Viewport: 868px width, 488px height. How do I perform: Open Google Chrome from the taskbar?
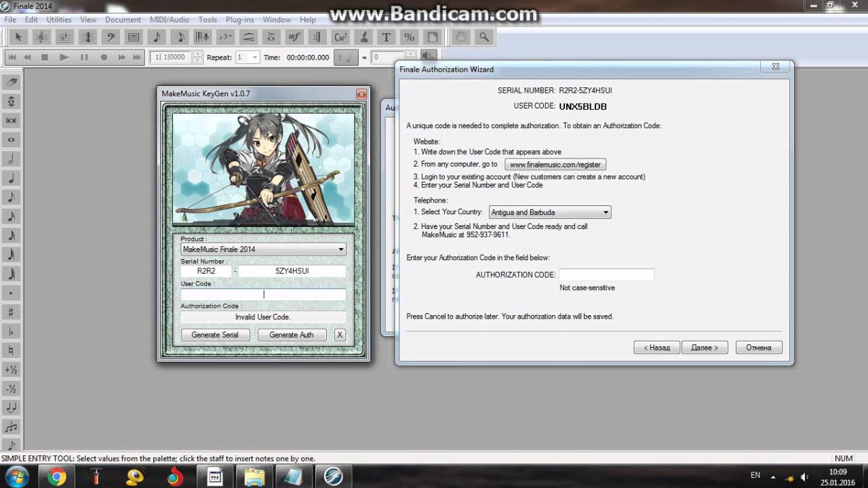[57, 477]
